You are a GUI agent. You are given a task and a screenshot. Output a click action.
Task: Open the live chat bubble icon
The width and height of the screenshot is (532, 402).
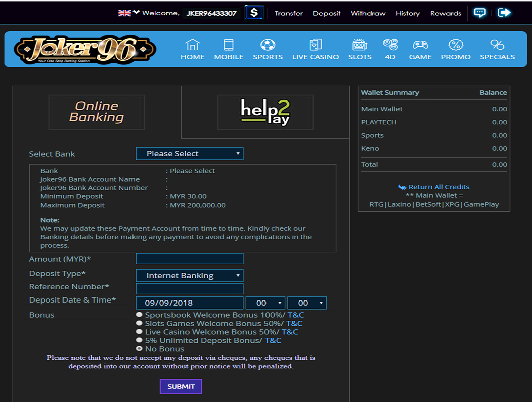(x=480, y=13)
